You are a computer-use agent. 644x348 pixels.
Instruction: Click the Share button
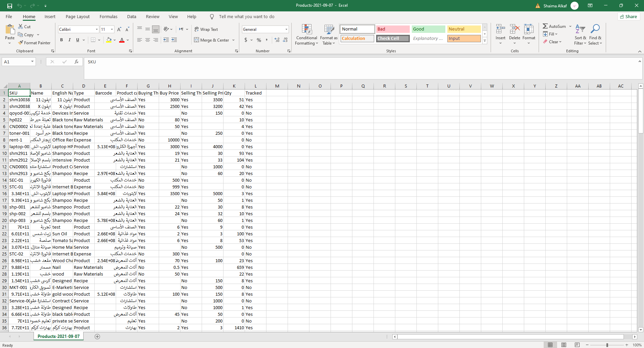pyautogui.click(x=629, y=17)
